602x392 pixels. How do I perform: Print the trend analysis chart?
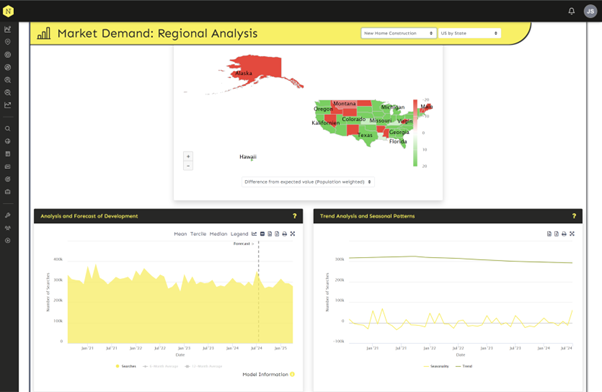pos(564,234)
